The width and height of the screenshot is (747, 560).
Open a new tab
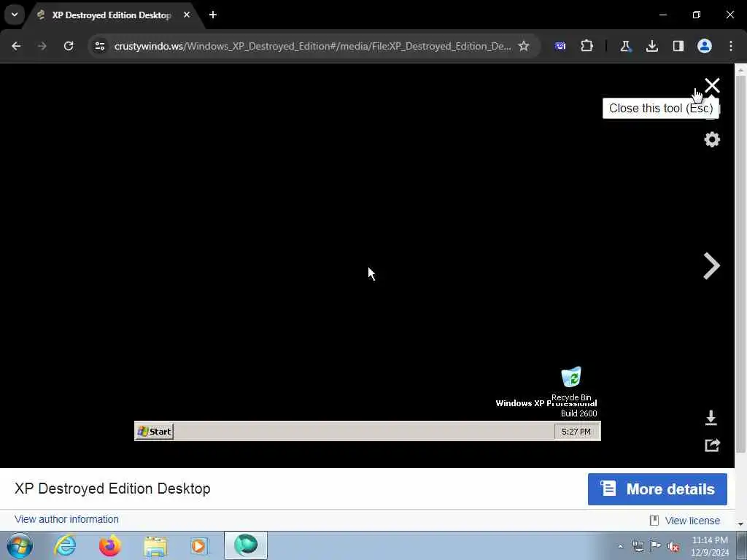213,15
